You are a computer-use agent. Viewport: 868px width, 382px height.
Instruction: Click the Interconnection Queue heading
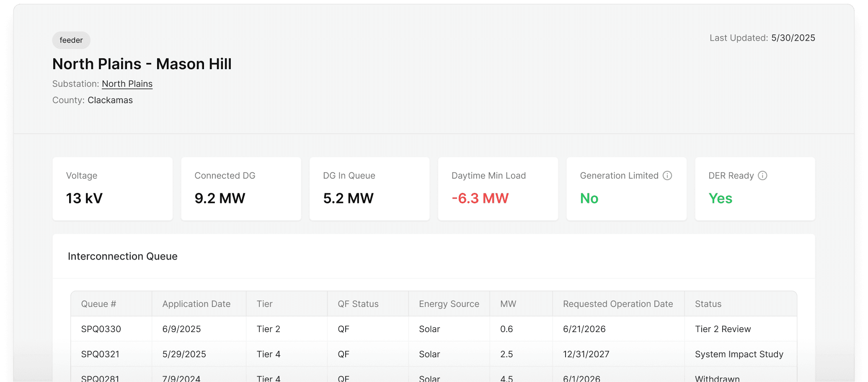pyautogui.click(x=122, y=256)
